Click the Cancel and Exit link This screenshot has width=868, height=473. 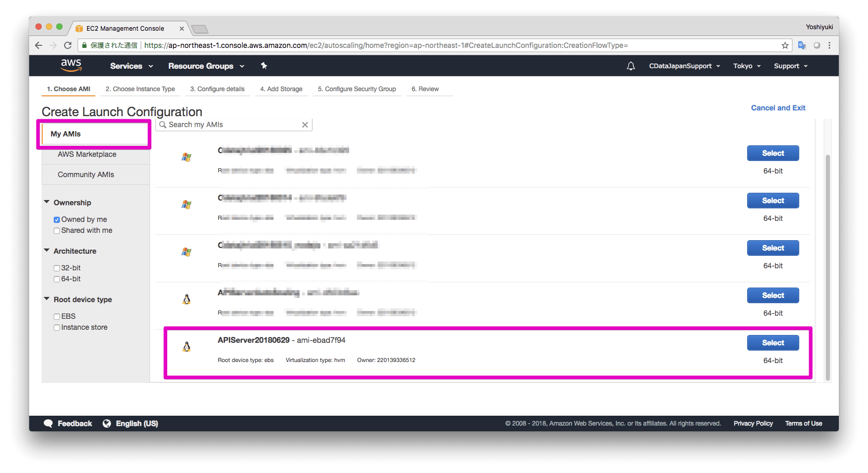[x=778, y=108]
